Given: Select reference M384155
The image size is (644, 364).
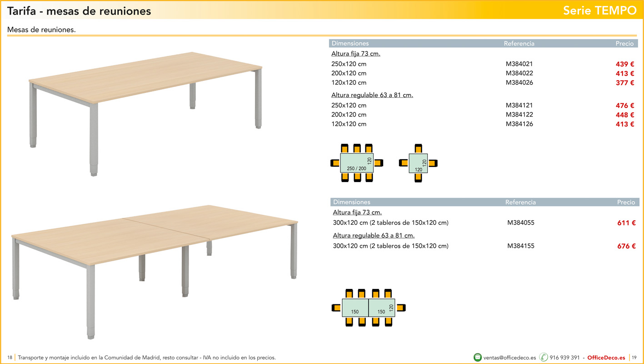Looking at the screenshot, I should [521, 246].
